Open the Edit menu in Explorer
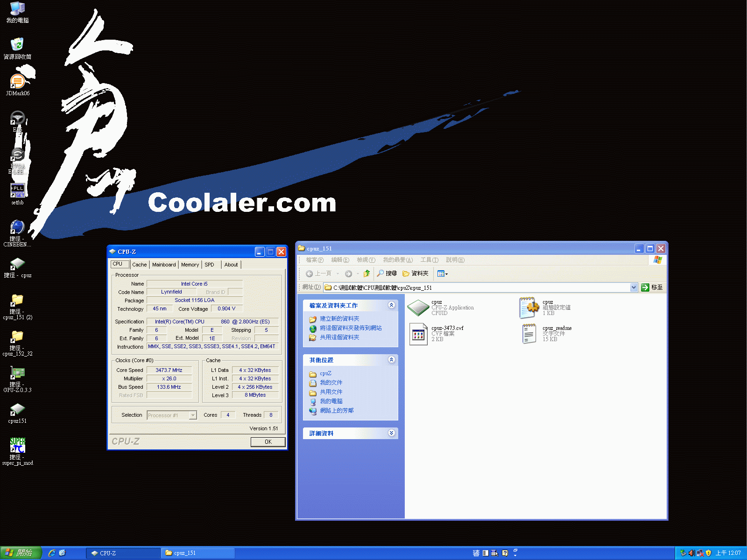747x560 pixels. coord(340,260)
